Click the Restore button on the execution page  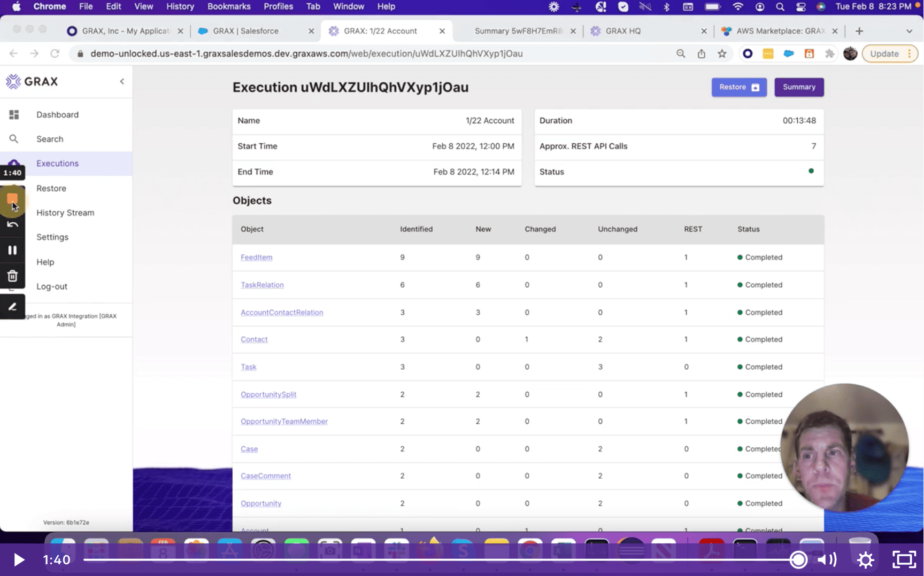coord(738,87)
